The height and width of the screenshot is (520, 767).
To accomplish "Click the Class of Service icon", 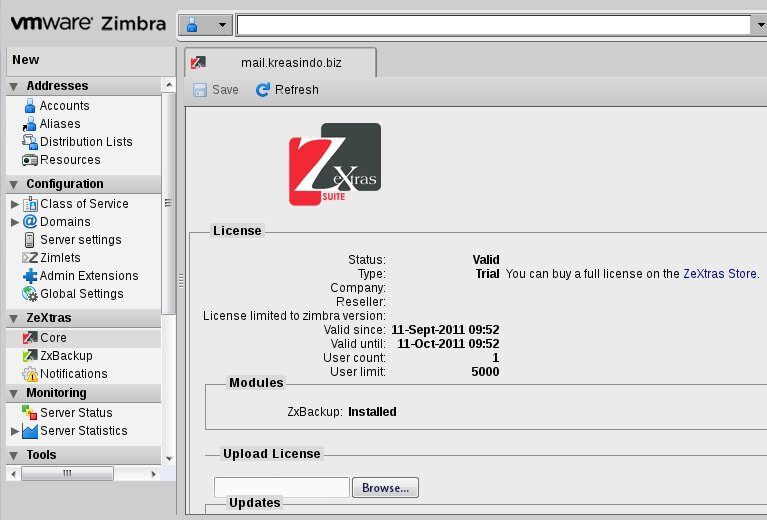I will coord(30,203).
